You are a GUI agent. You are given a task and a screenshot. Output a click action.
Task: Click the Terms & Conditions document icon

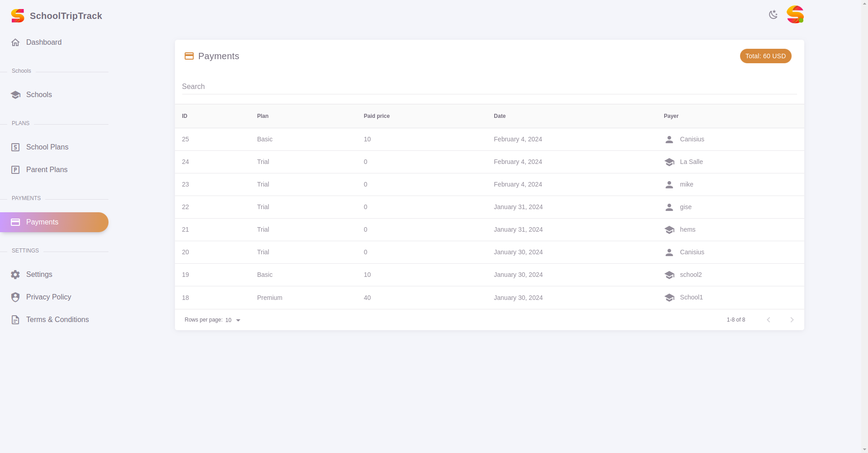(x=15, y=320)
